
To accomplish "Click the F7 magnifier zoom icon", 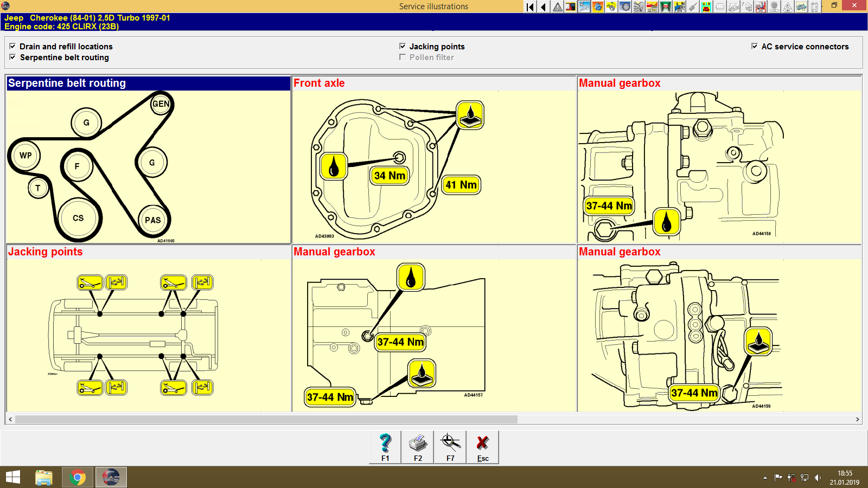I will point(450,446).
